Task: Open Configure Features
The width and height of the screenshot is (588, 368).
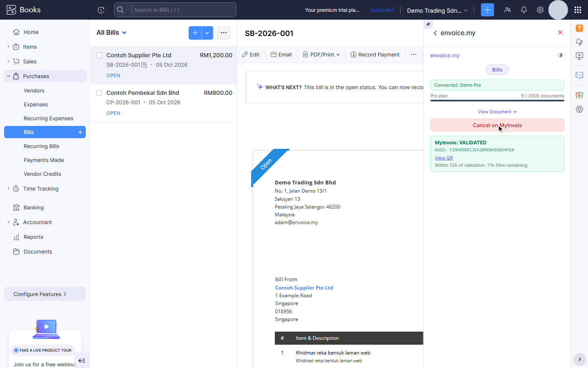Action: point(45,294)
